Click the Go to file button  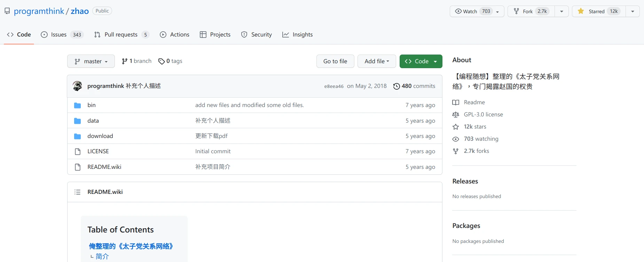tap(335, 62)
